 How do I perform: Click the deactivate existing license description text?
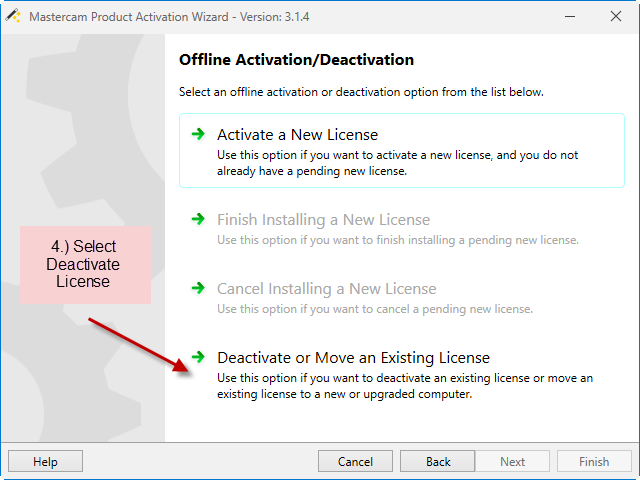(405, 386)
